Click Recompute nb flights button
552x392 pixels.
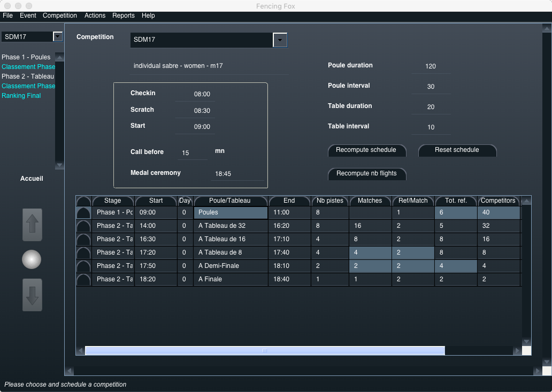click(x=367, y=174)
